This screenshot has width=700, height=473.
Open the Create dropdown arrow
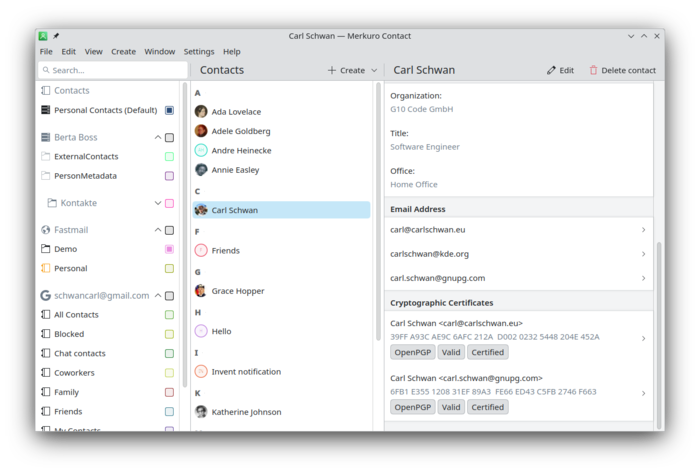pos(374,70)
